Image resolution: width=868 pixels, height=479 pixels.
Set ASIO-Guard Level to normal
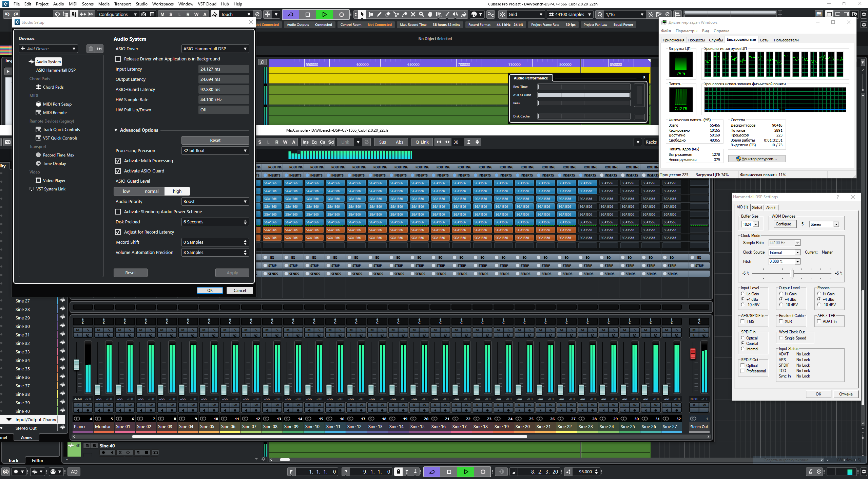[151, 191]
